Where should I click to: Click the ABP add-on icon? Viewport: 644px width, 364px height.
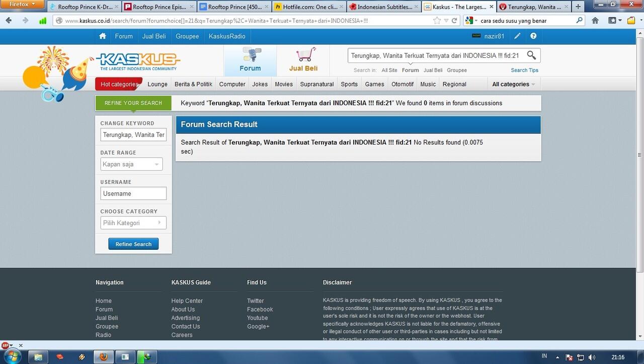pos(6,345)
